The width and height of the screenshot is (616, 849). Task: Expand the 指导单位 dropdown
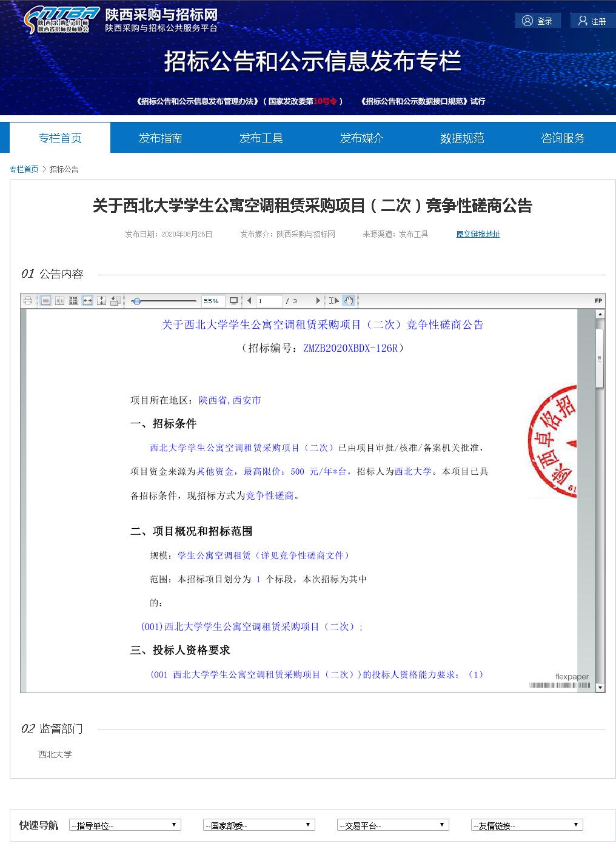tap(125, 825)
